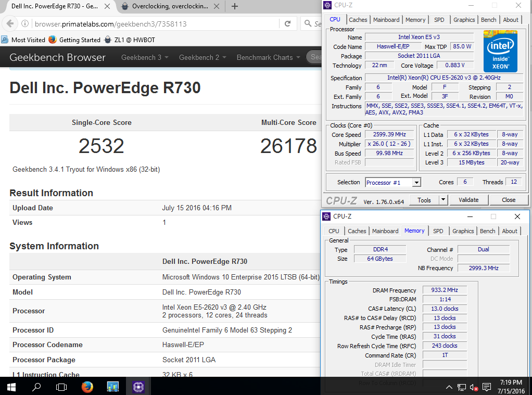Open Windows taskbar search
Viewport: 532px width, 395px height.
[x=36, y=387]
